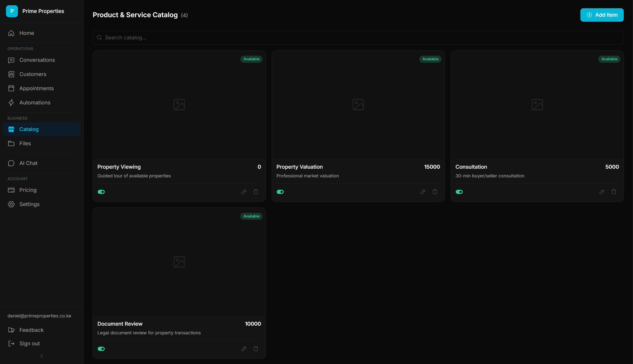This screenshot has height=364, width=633.
Task: Disable the Property Valuation availability switch
Action: pos(280,192)
